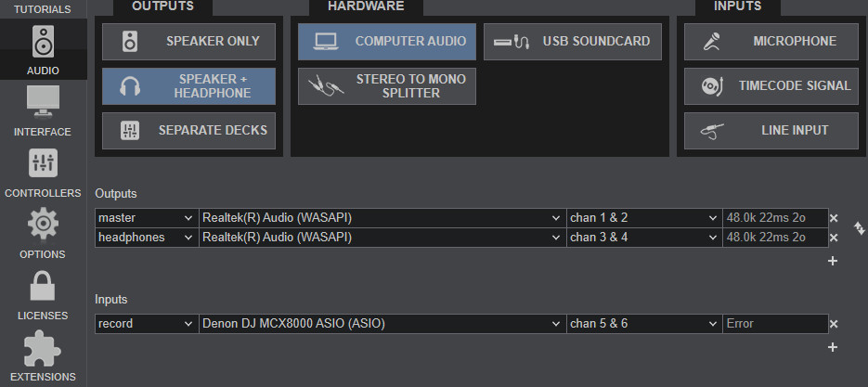Open headphones device dropdown Realtek Audio

coord(382,238)
